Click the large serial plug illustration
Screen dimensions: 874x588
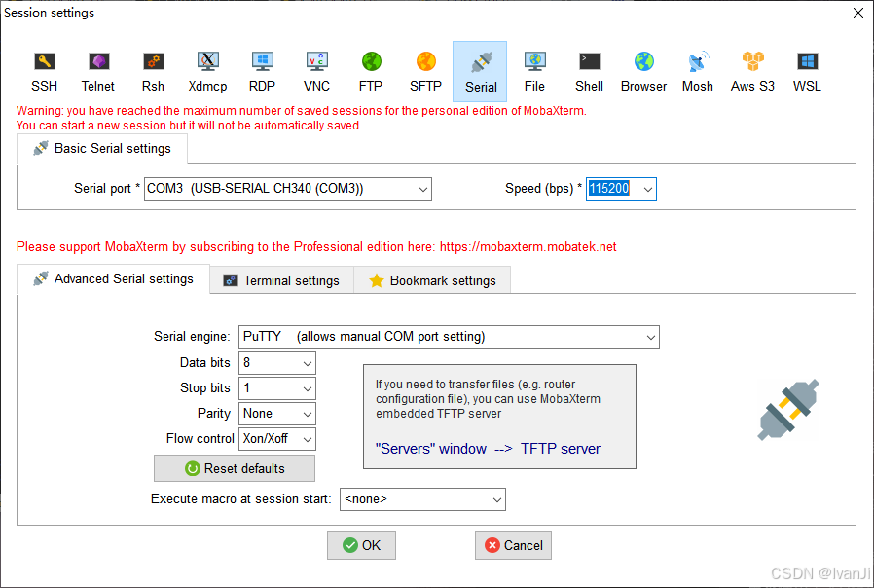click(788, 410)
